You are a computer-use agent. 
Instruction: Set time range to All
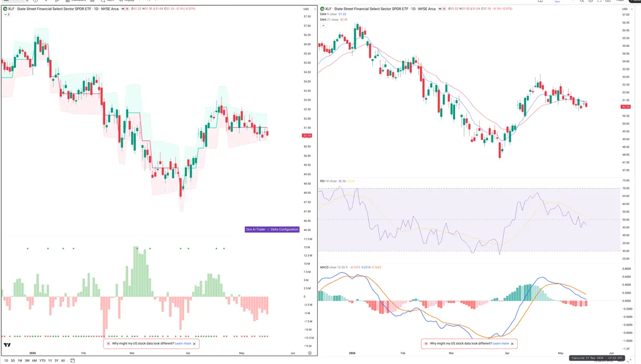click(x=63, y=360)
